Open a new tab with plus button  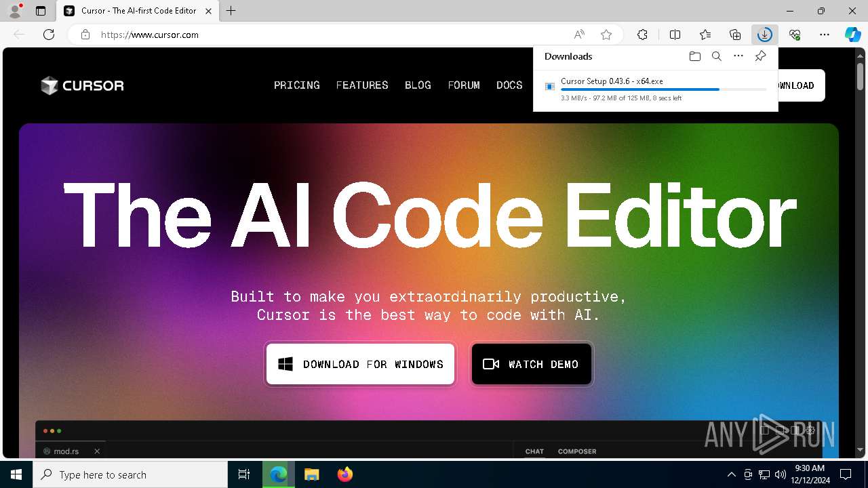click(x=231, y=11)
